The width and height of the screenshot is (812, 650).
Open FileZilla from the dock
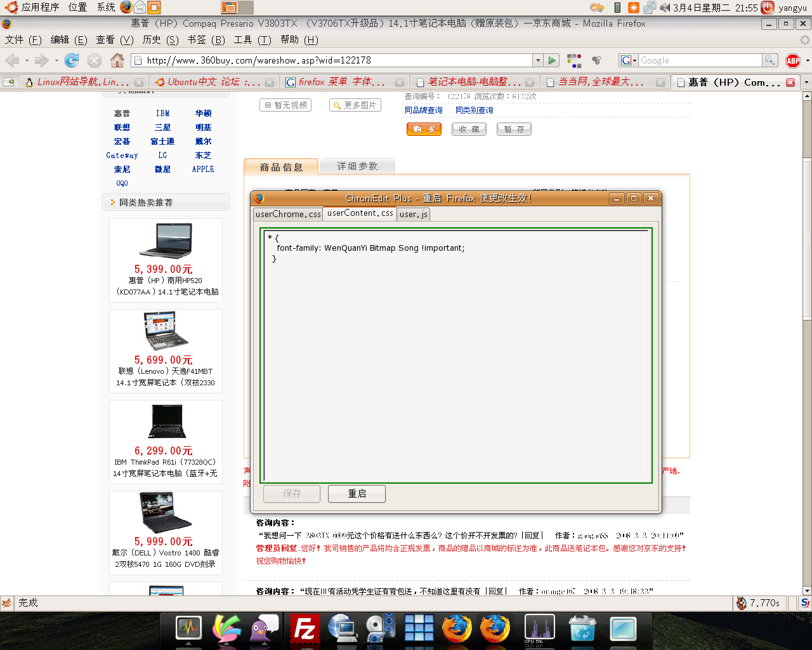click(x=305, y=629)
